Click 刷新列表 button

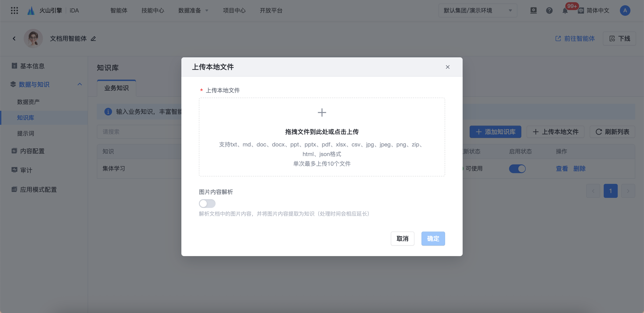coord(612,132)
